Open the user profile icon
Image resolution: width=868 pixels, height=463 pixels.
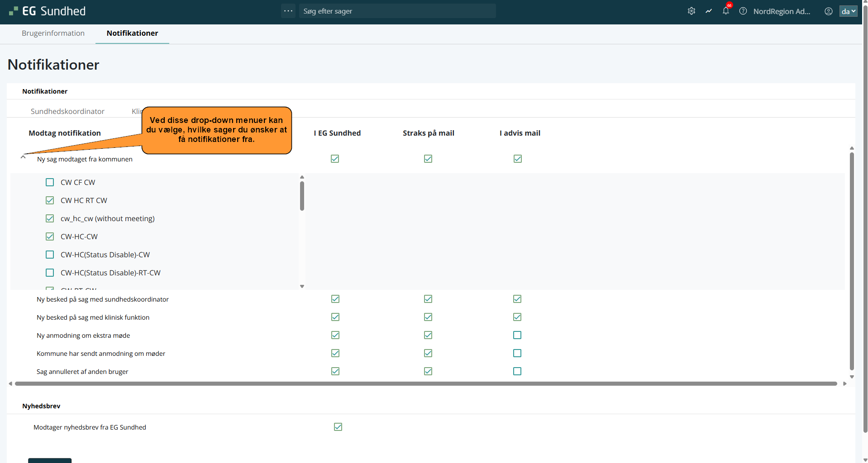point(828,11)
